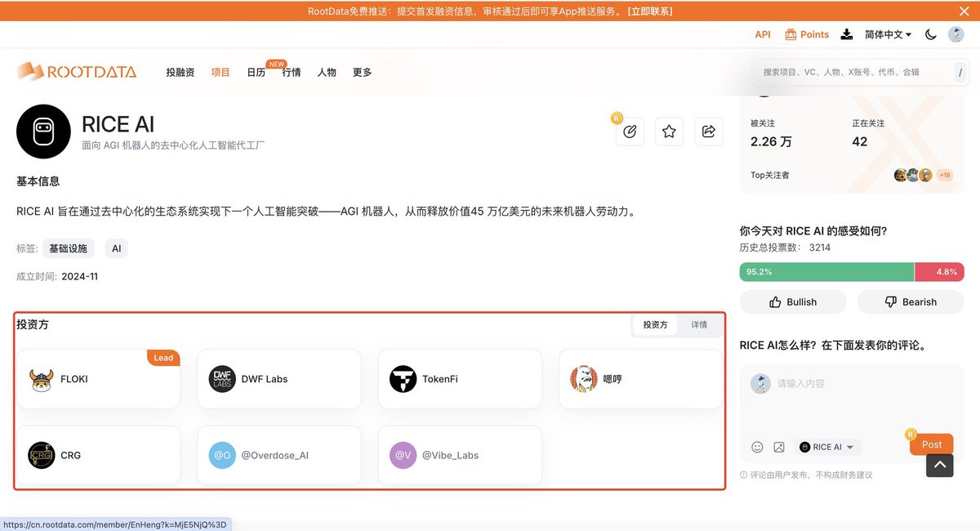980x531 pixels.
Task: Switch investor view to 详情
Action: coord(699,325)
